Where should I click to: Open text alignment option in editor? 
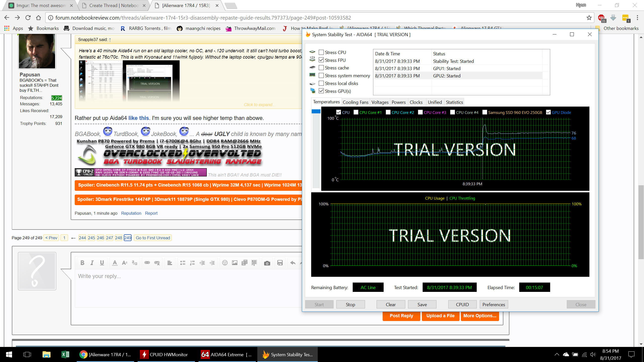coord(170,263)
